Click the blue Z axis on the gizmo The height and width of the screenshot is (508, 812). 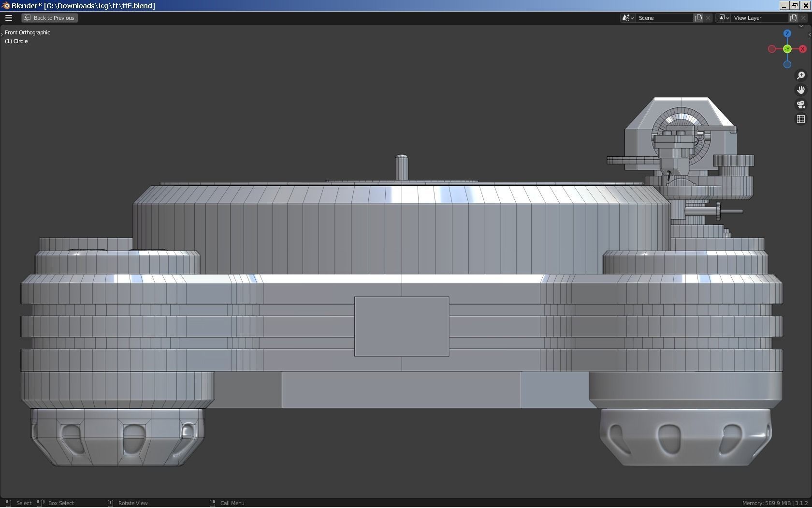click(x=787, y=33)
